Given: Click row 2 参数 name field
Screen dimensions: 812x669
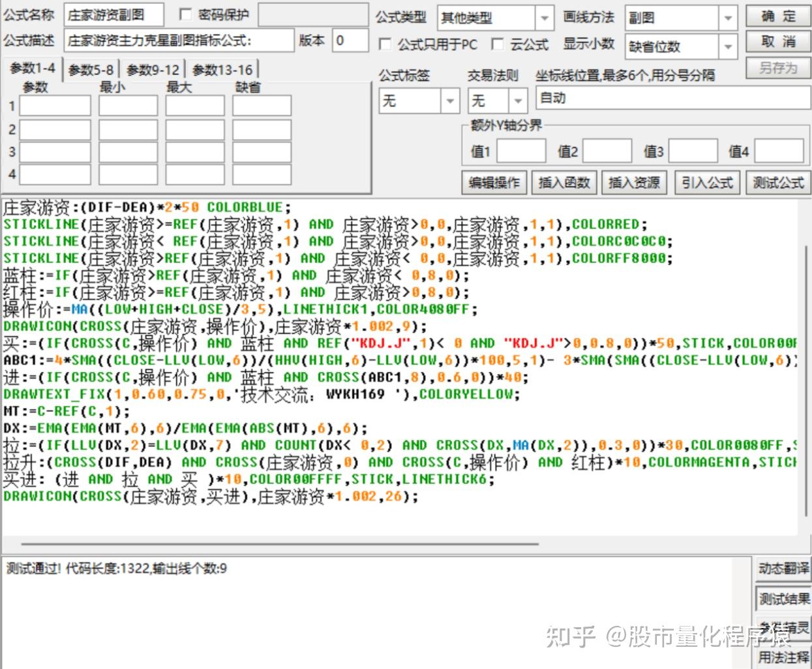Looking at the screenshot, I should click(x=55, y=129).
